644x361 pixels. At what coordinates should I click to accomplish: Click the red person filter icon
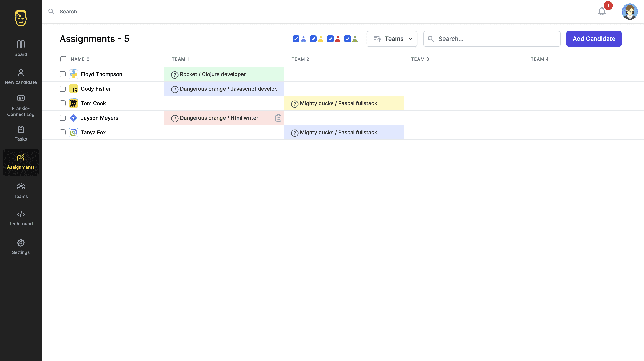click(x=338, y=39)
